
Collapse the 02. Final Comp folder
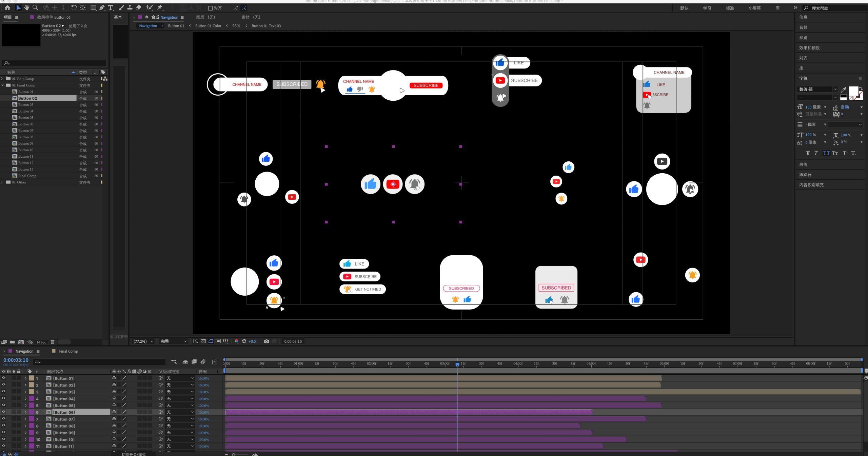2,85
